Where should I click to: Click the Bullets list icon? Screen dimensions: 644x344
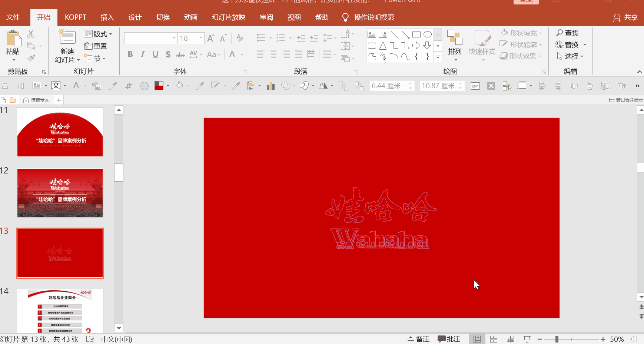tap(261, 37)
